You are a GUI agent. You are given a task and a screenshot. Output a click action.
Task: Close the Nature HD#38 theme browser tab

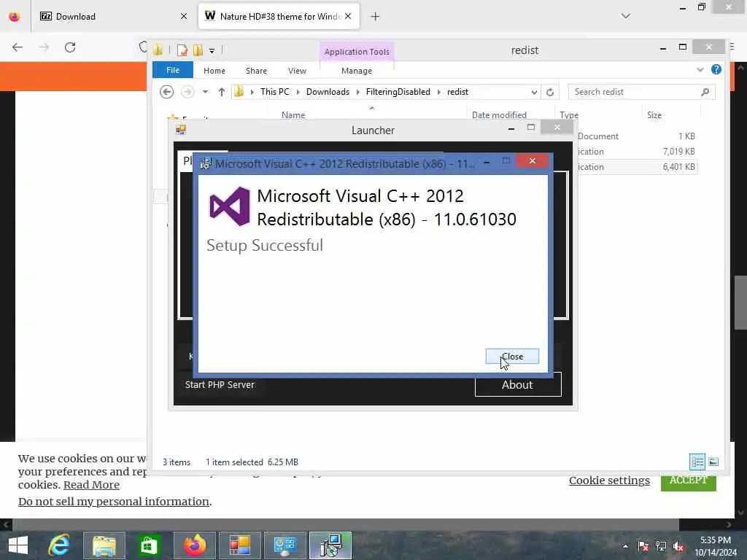point(348,16)
